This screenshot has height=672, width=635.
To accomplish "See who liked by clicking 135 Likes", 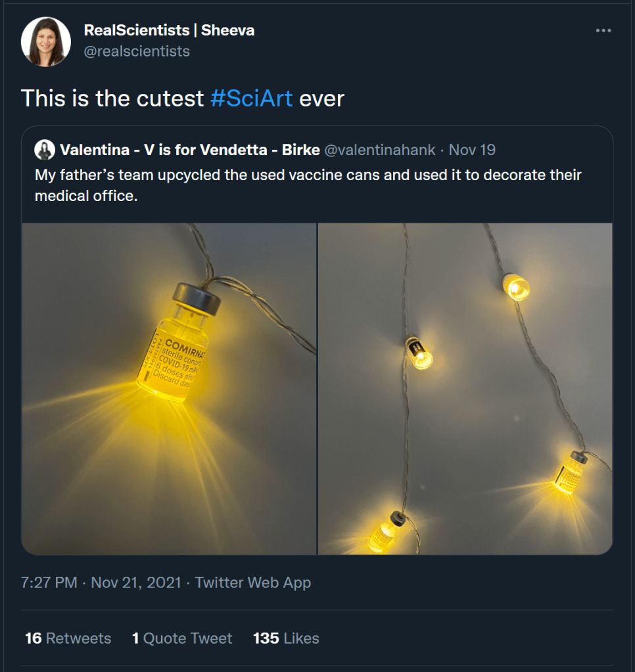I will (285, 638).
